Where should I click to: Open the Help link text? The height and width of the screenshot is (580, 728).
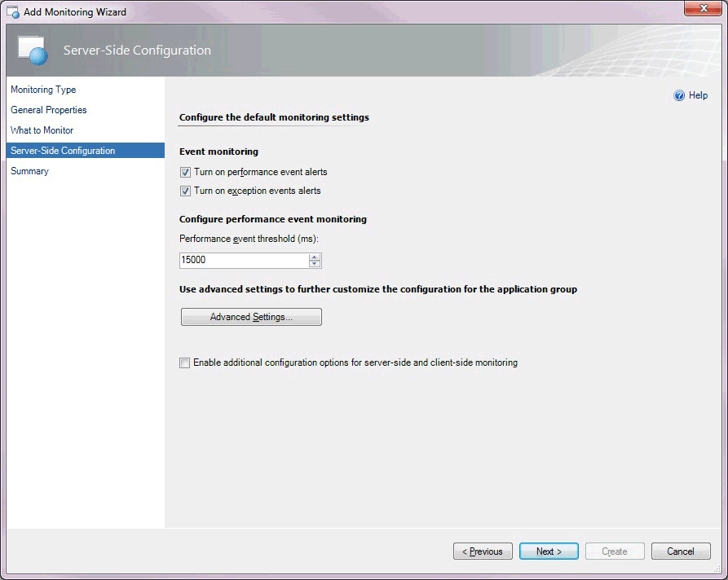[x=698, y=95]
